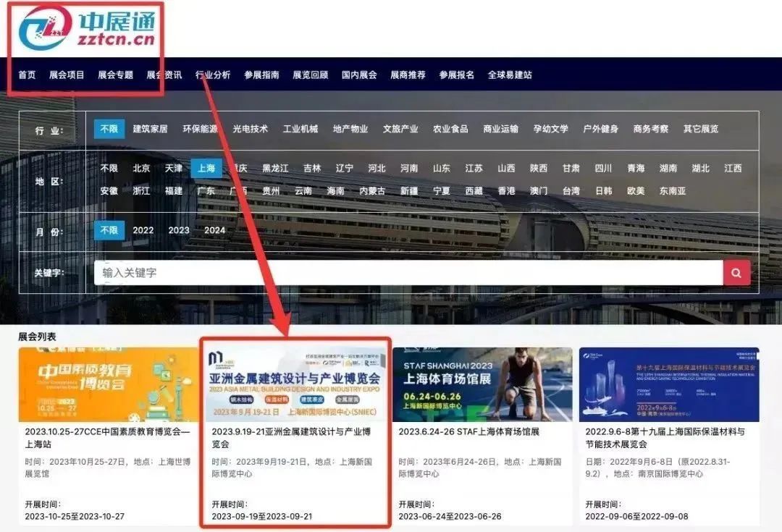782x532 pixels.
Task: Pick 江西 in the region list
Action: [733, 168]
